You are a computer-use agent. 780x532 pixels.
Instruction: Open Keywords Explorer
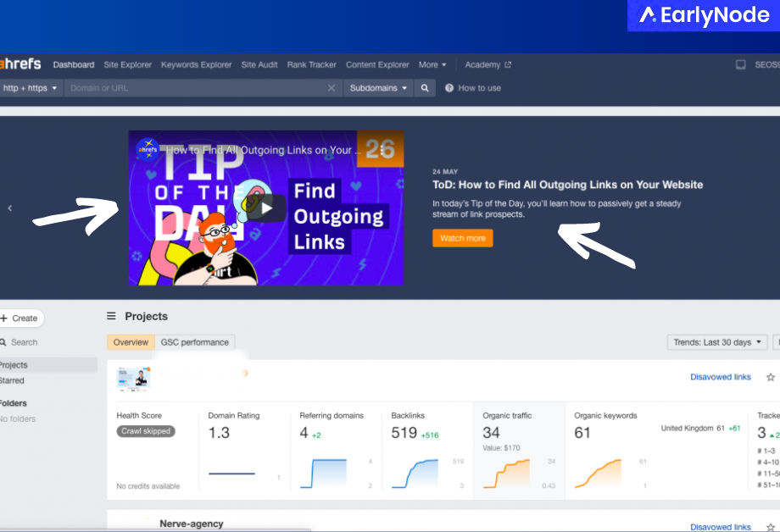point(196,64)
